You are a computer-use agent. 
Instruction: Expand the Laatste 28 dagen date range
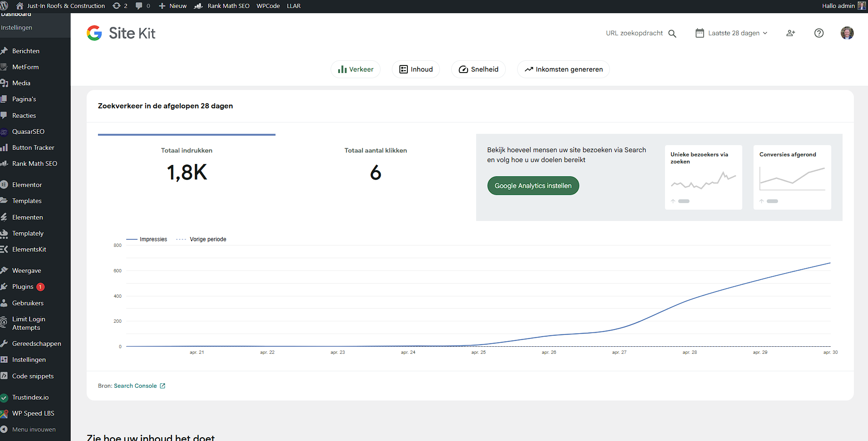[731, 33]
